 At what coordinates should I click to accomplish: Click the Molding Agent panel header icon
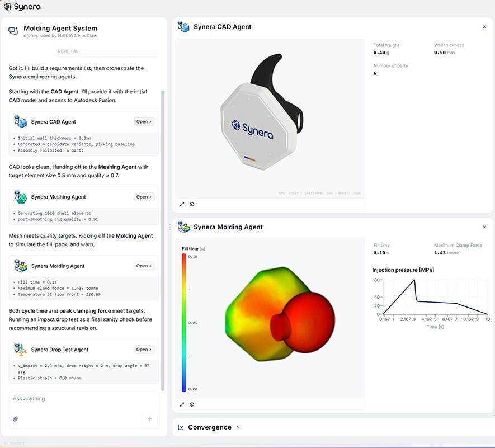tap(183, 227)
